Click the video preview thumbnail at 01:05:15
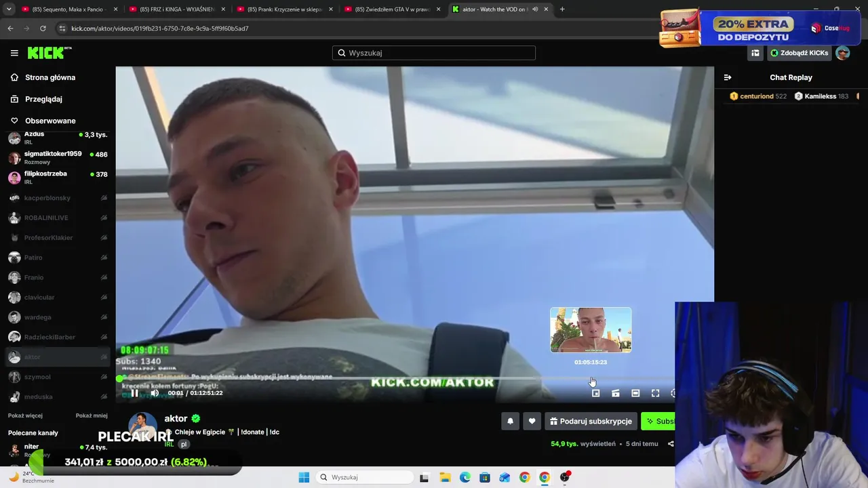 (591, 330)
